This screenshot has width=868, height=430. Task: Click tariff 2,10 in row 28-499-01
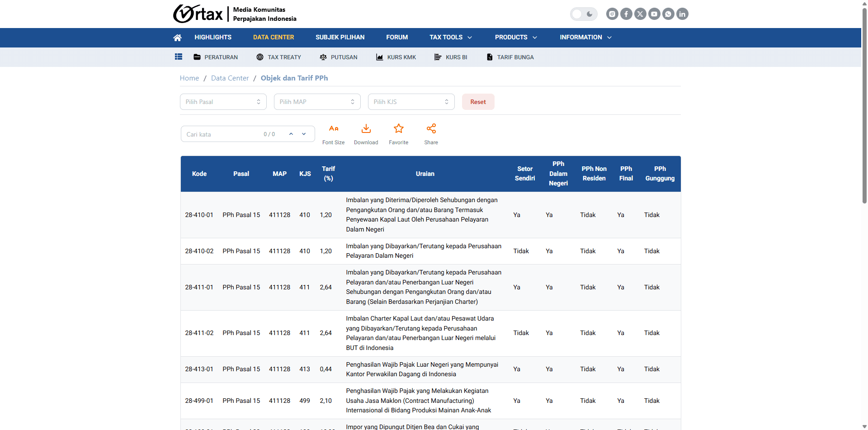[326, 401]
